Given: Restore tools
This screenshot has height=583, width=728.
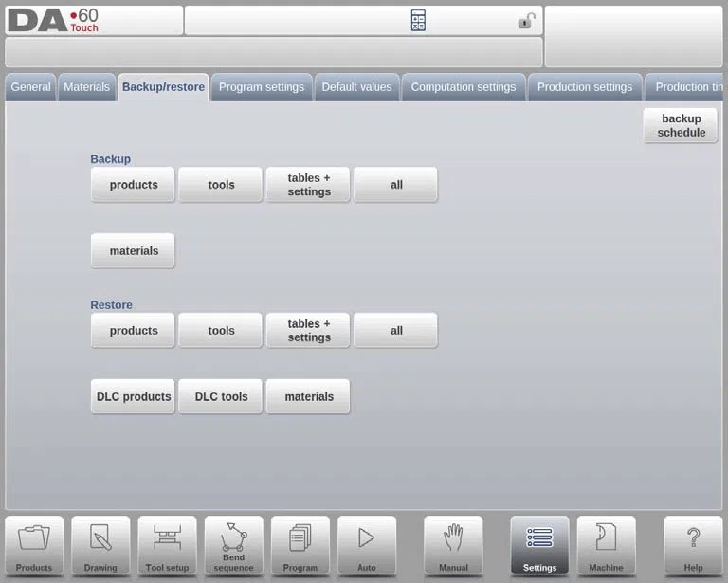Looking at the screenshot, I should (221, 331).
